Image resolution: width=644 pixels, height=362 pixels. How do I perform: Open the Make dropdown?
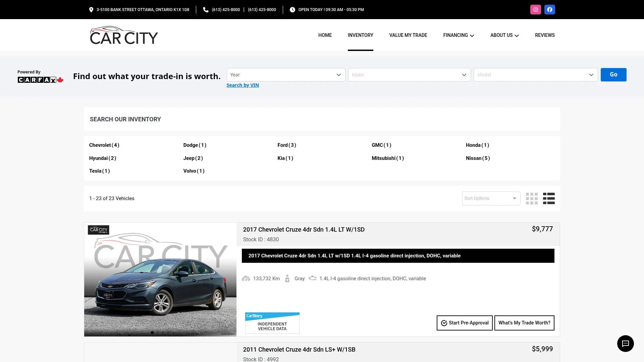(x=409, y=75)
